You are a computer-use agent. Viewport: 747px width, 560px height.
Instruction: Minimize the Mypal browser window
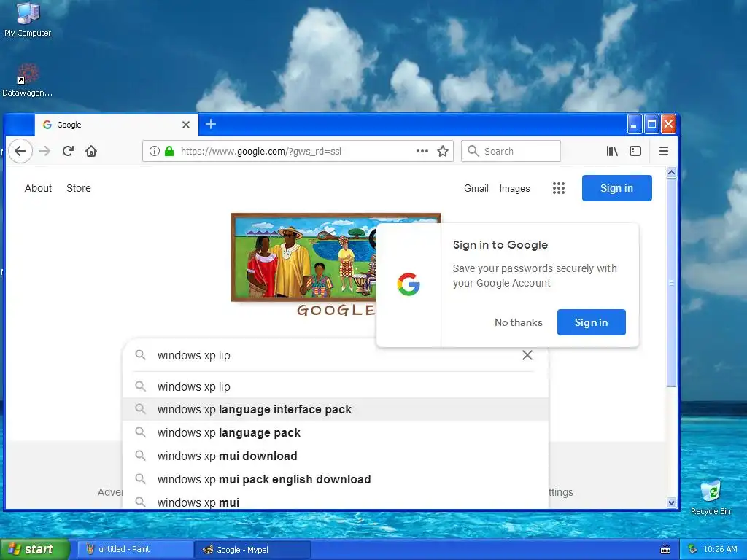(634, 125)
